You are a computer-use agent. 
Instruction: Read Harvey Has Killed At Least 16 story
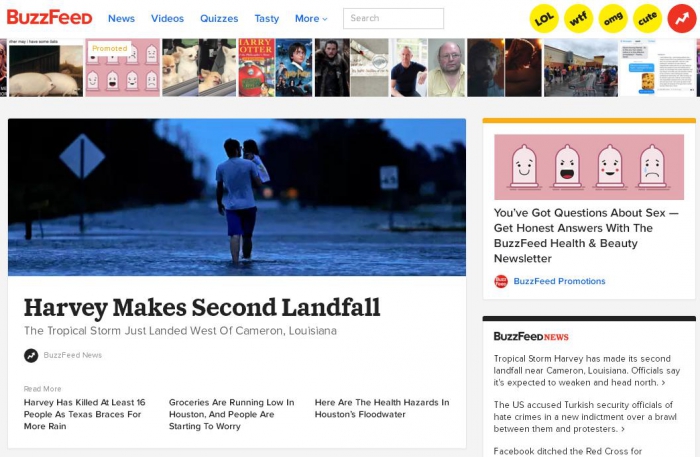(85, 414)
